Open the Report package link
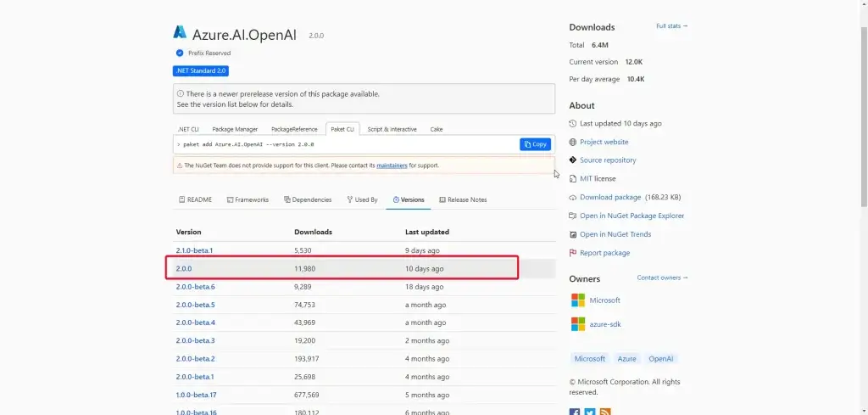This screenshot has height=415, width=868. click(x=604, y=253)
